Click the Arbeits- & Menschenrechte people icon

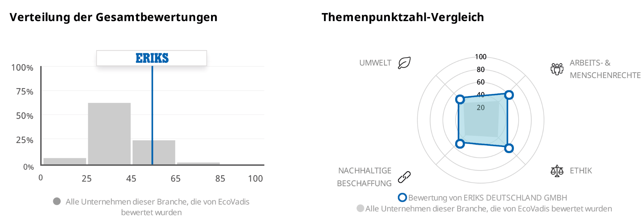coord(557,69)
